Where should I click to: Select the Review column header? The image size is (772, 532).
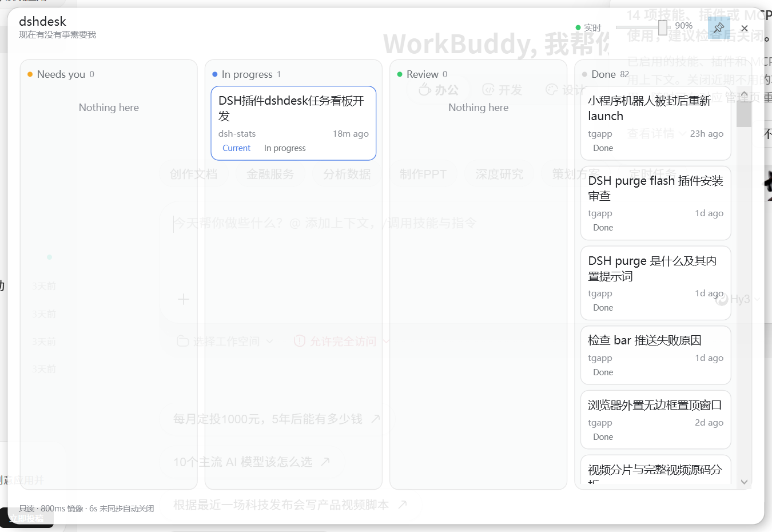422,74
